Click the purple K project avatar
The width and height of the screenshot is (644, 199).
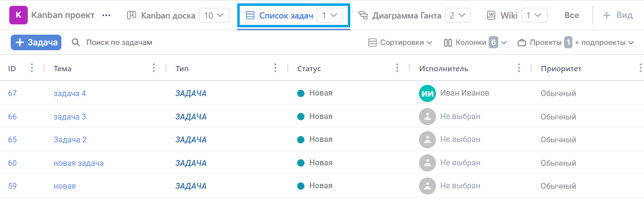19,15
